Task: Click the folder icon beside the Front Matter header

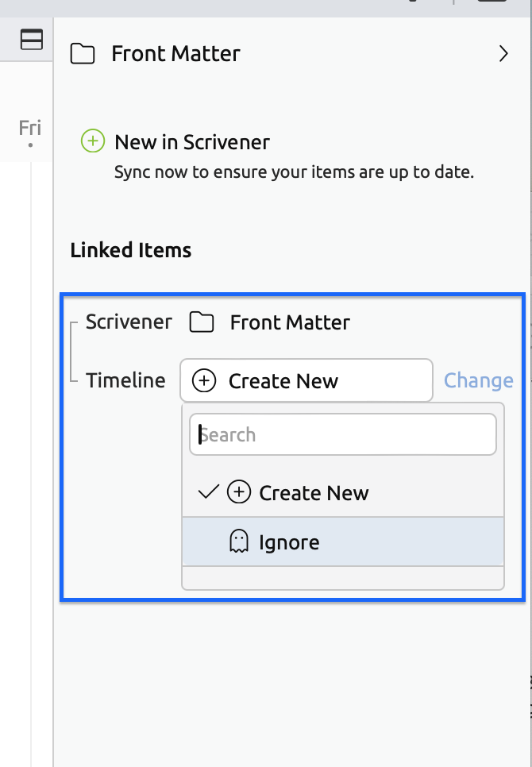Action: point(83,54)
